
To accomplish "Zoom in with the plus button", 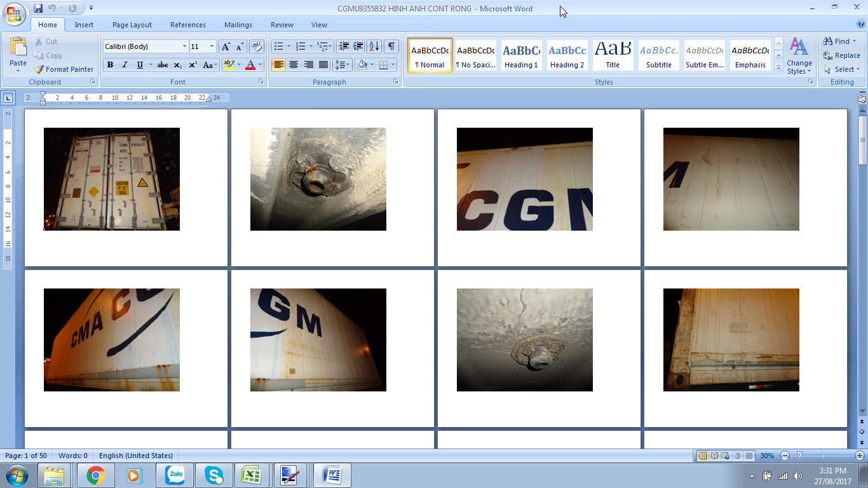I will (x=860, y=456).
